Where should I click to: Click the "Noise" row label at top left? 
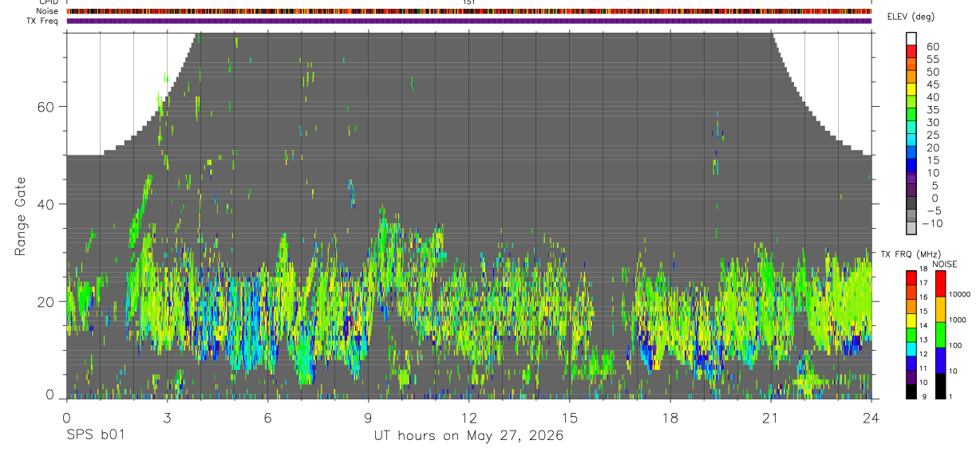(48, 11)
